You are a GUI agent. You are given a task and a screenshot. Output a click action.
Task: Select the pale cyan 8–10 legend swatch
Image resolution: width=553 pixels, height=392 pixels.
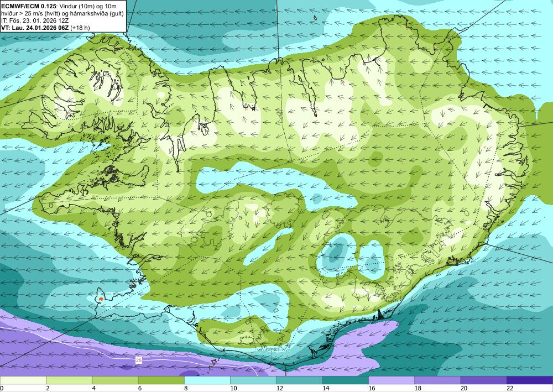pos(207,380)
